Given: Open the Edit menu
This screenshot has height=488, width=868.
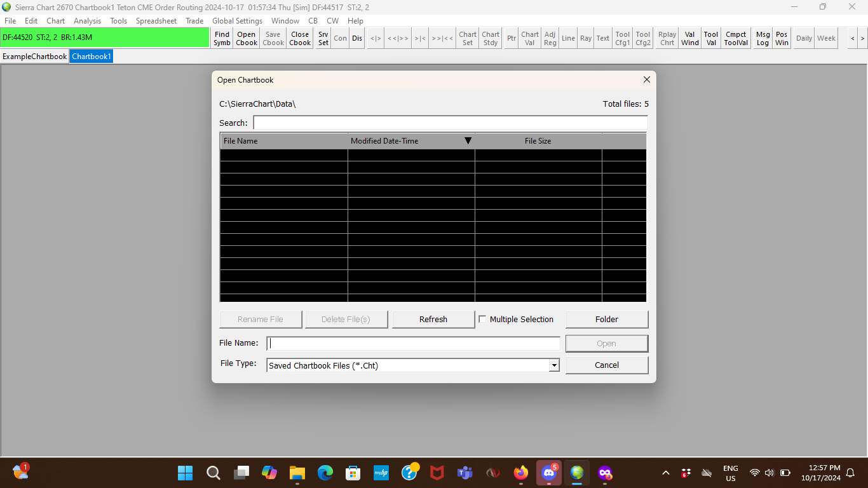Looking at the screenshot, I should coord(31,21).
